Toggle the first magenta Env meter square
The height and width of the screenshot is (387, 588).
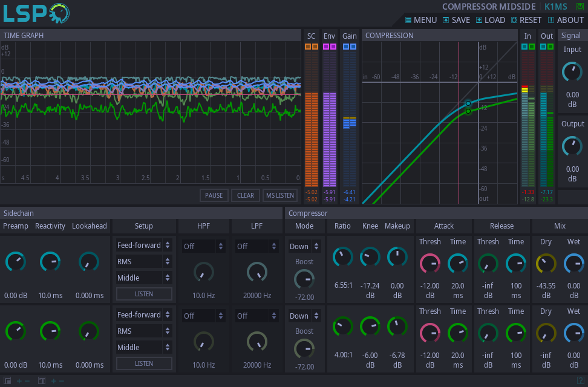coord(326,47)
